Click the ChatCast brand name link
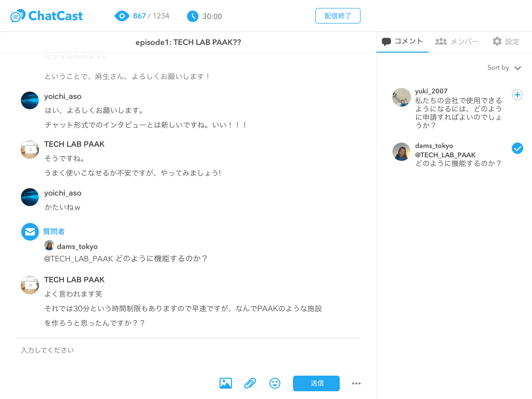Screen dimensions: 532x399 point(55,16)
